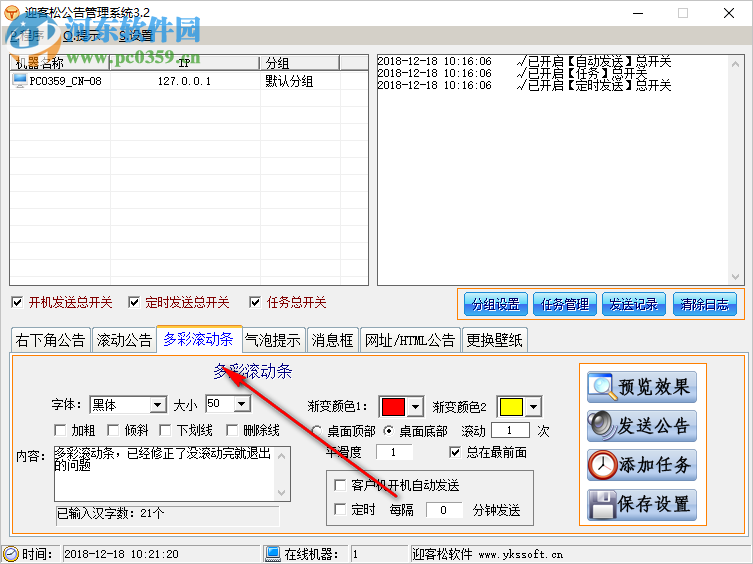Screen dimensions: 753x564
Task: Click the red 渐变颜色1 swatch
Action: [393, 407]
